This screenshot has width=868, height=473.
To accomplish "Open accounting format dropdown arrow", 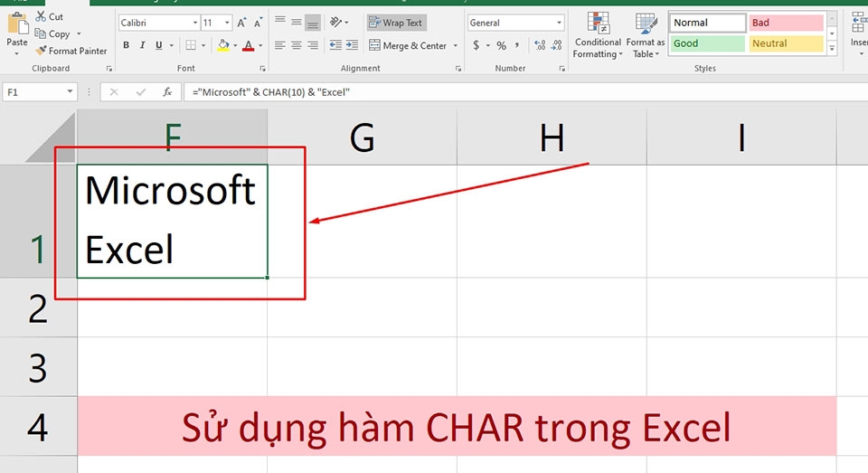I will pyautogui.click(x=488, y=45).
